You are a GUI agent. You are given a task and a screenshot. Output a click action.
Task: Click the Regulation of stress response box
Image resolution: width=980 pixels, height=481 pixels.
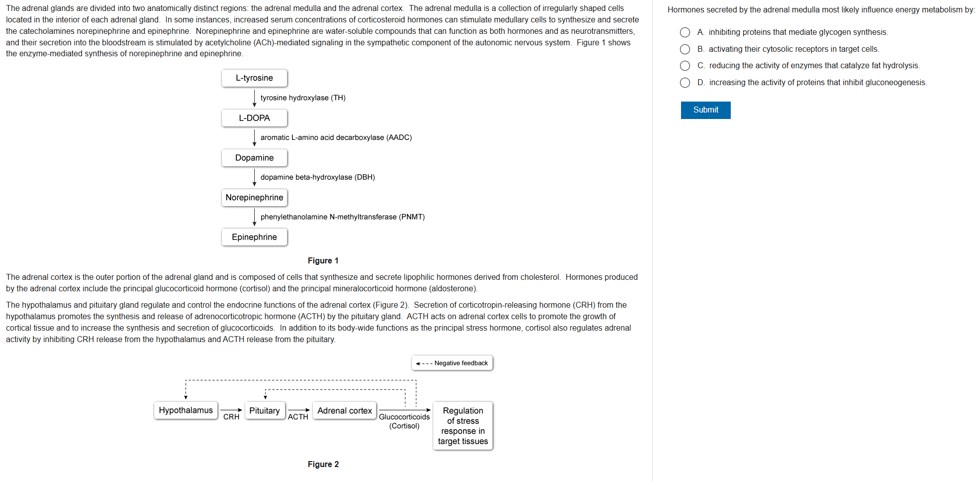(463, 426)
